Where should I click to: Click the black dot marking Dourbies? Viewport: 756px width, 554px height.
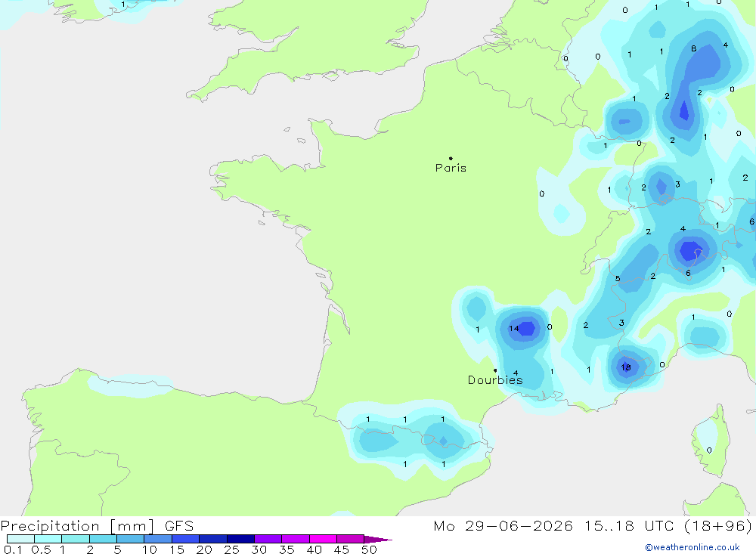click(x=495, y=370)
